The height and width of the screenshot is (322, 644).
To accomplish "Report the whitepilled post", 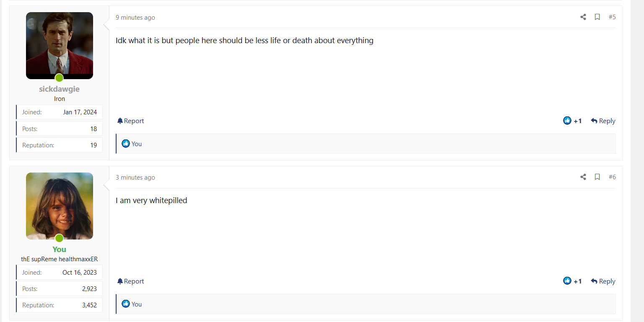I will tap(131, 281).
